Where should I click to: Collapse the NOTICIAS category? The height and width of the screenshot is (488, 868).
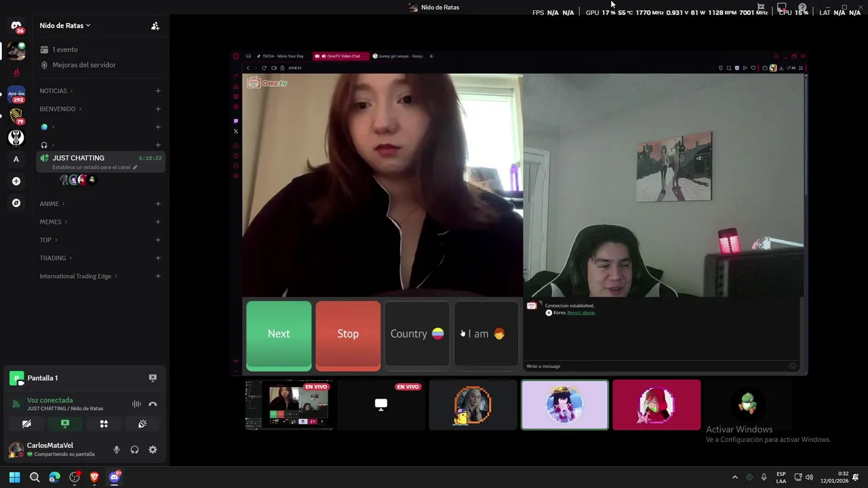[x=56, y=91]
